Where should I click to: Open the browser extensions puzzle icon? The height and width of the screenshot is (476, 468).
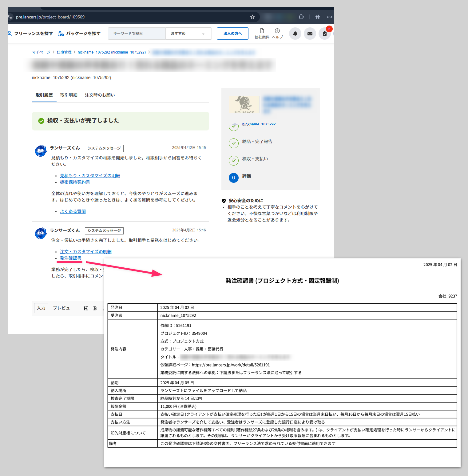(x=301, y=17)
